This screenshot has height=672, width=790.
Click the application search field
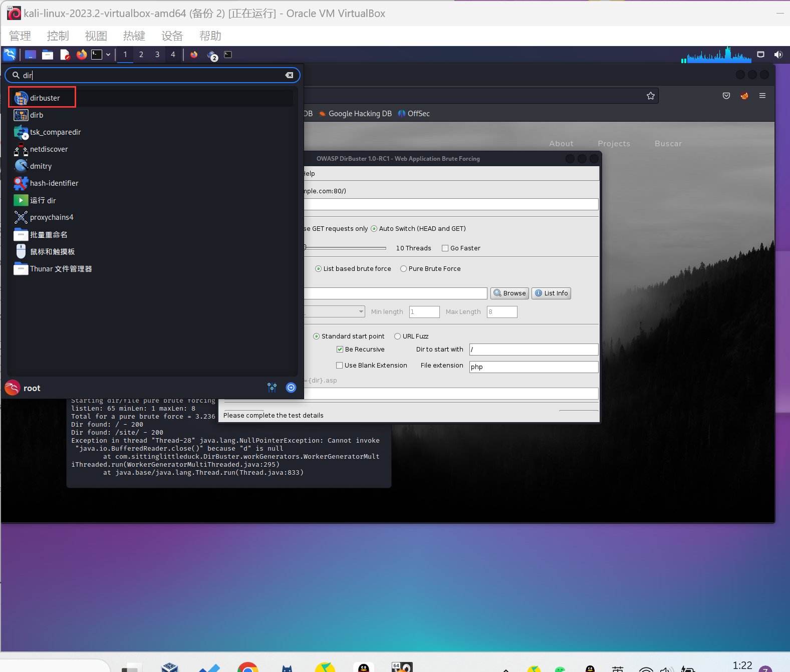[x=152, y=75]
